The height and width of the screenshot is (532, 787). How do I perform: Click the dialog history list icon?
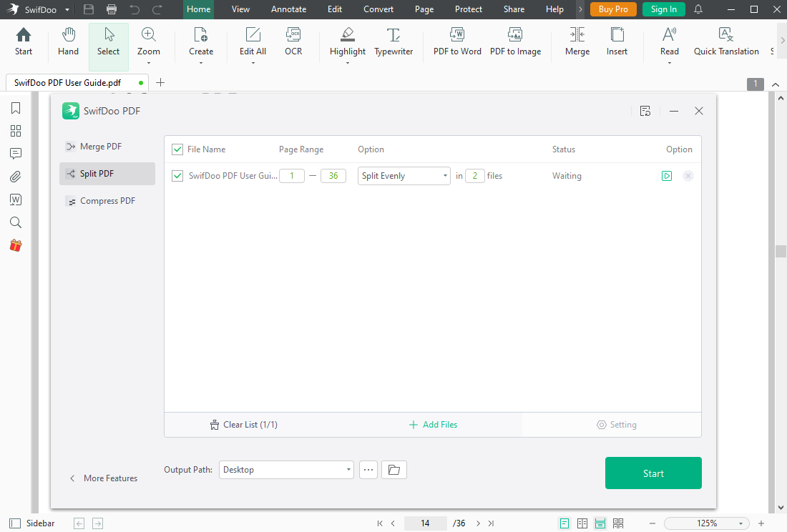(x=645, y=111)
